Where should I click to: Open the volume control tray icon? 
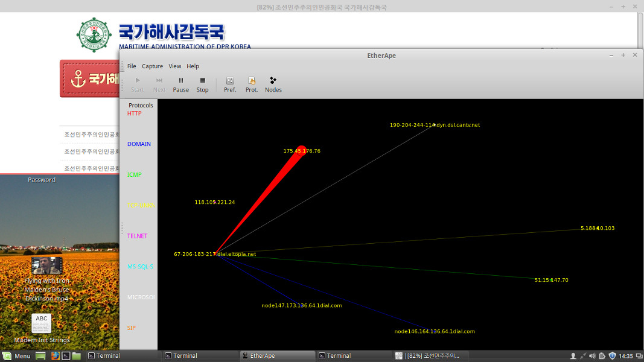[592, 356]
